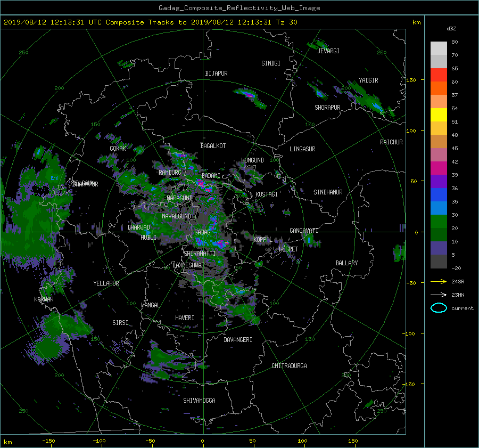Screen dimensions: 479x448
Task: Click the Gadag_Composite_Reflectivity_Web_Image title
Action: pyautogui.click(x=239, y=8)
